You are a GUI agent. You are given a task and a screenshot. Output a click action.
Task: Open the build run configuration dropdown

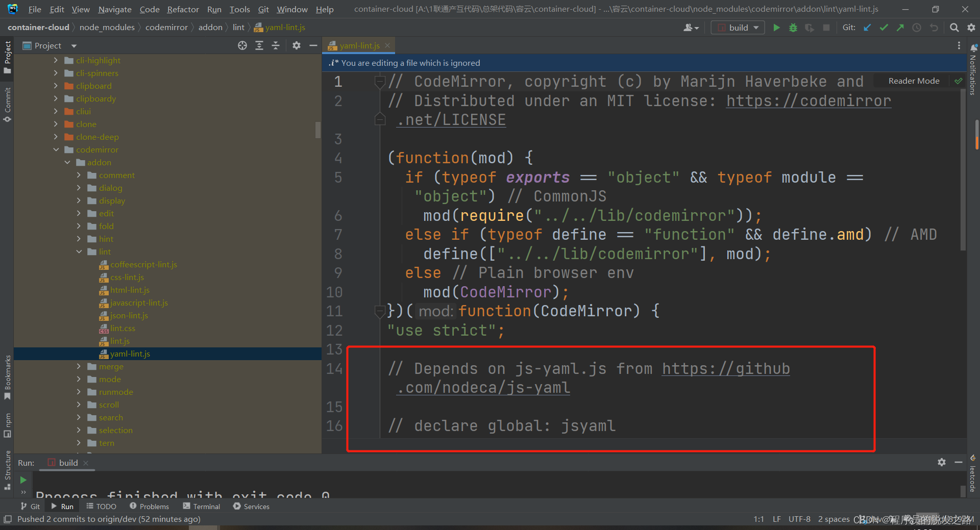coord(738,28)
